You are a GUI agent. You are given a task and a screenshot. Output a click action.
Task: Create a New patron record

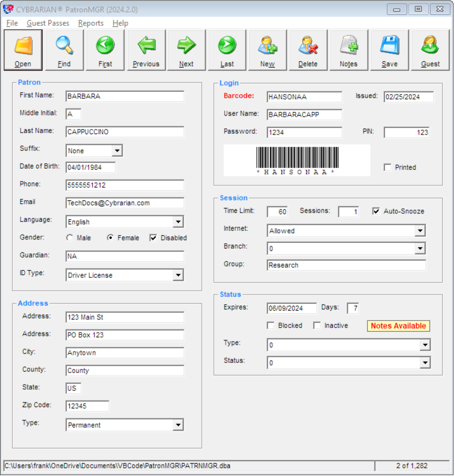[x=267, y=50]
